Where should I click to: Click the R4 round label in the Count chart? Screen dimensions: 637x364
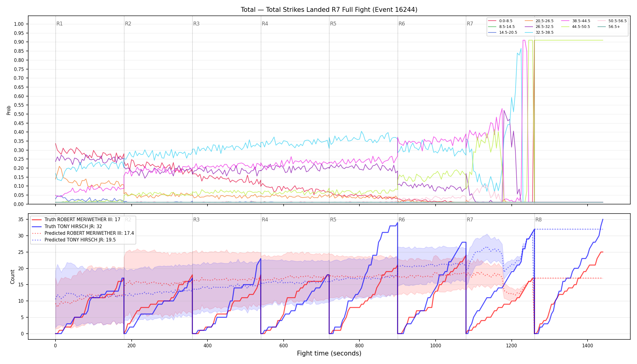click(x=265, y=220)
